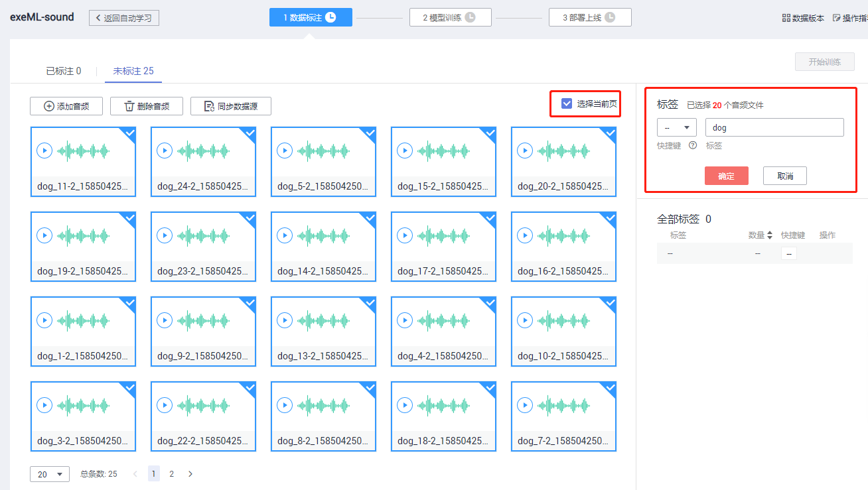This screenshot has height=490, width=868.
Task: Click 返回自动学习 back button
Action: [124, 18]
